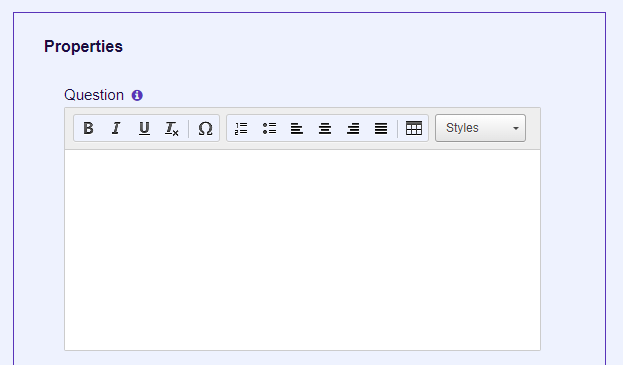The width and height of the screenshot is (623, 365).
Task: Align text to the right
Action: 353,128
